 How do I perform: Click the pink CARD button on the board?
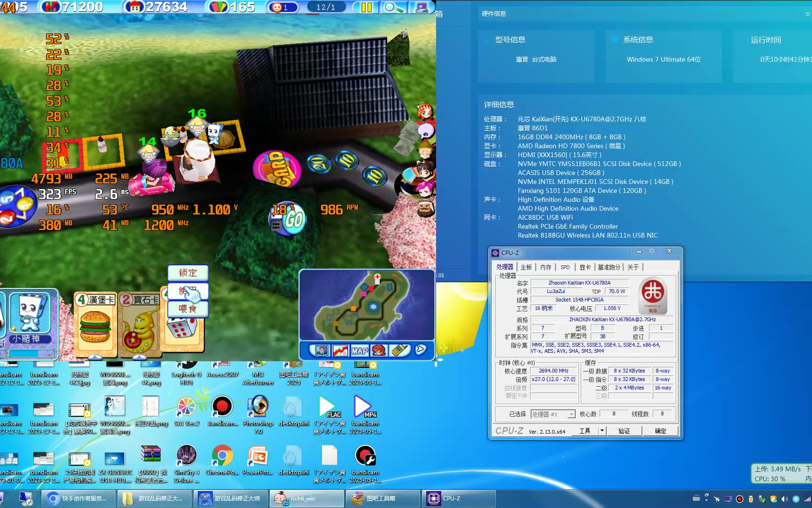(277, 169)
